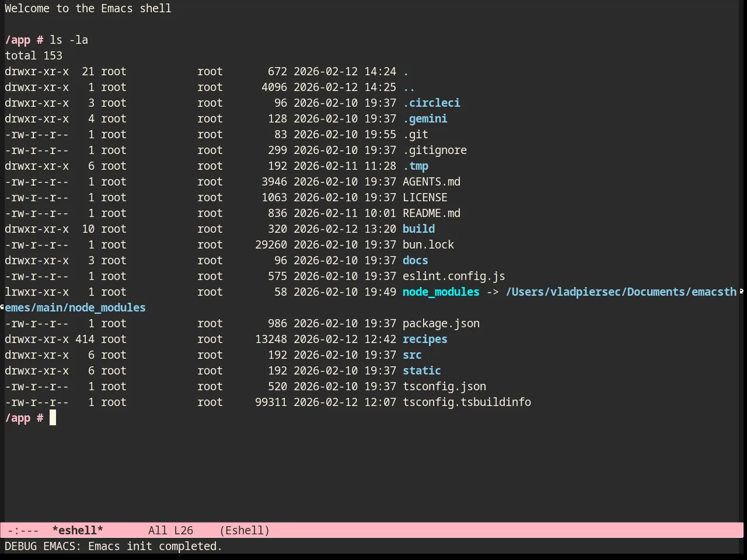Click the 'Welcome to the Emacs shell' banner
The image size is (747, 560).
click(88, 8)
